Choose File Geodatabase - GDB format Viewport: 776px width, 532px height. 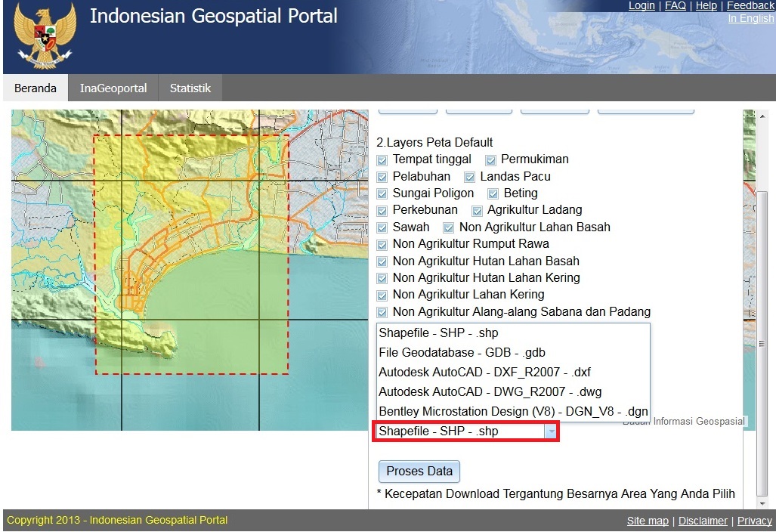pos(513,352)
